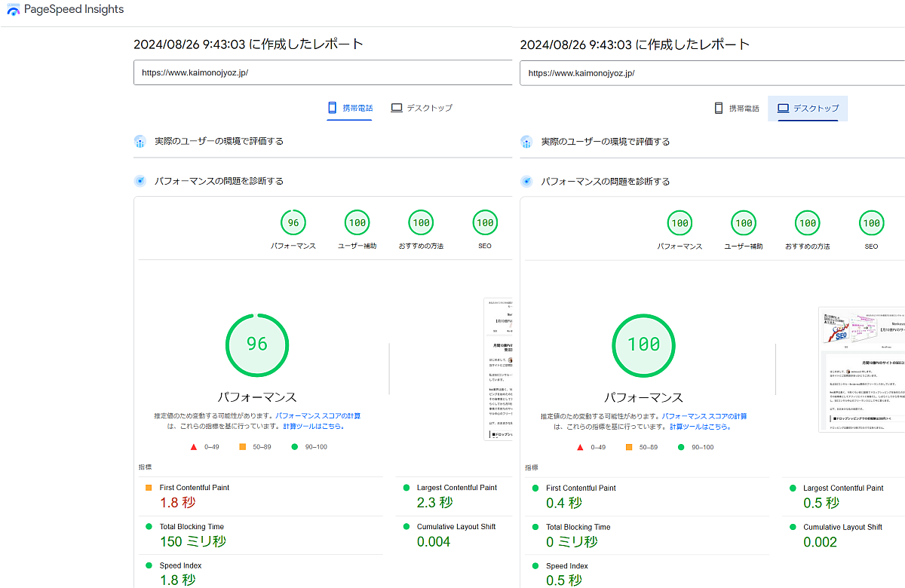Click the SEO 100 gauge in left report
The height and width of the screenshot is (588, 905).
point(485,222)
